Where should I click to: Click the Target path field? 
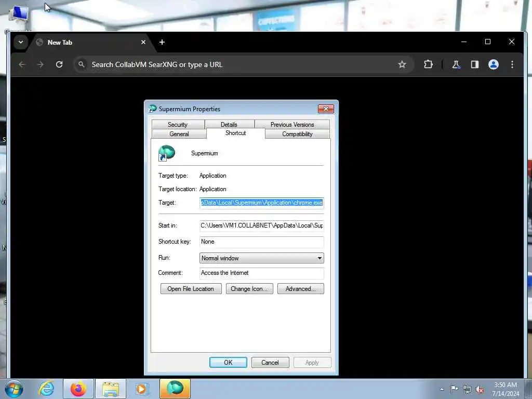pos(262,203)
